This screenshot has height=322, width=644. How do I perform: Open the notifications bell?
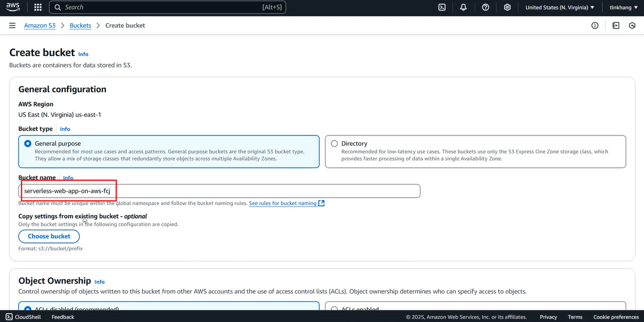tap(464, 7)
